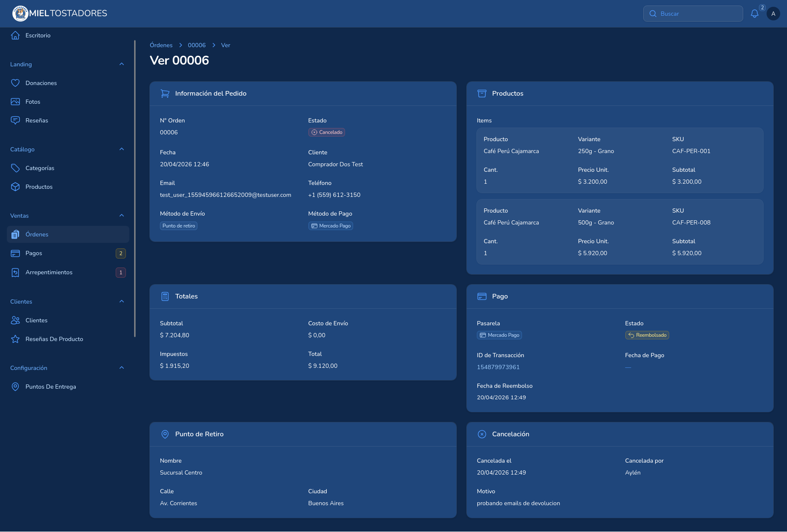The height and width of the screenshot is (532, 787).
Task: Open Reseñas De Producto star icon
Action: 15,339
